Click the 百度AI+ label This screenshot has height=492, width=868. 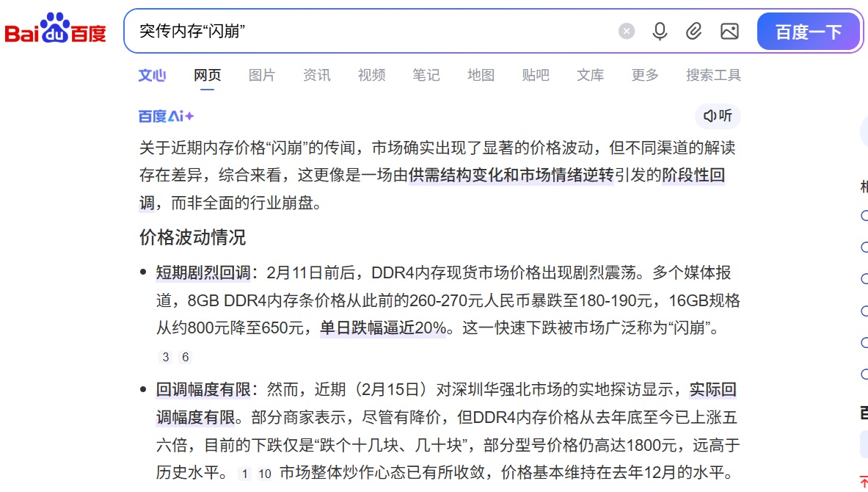click(166, 116)
